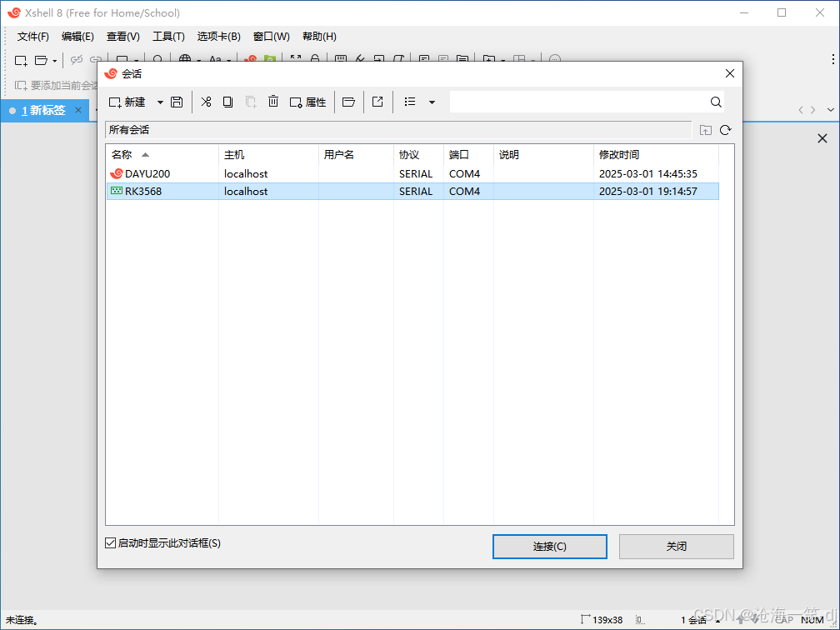Click the go-up folder icon beside refresh
Image resolution: width=840 pixels, height=630 pixels.
point(705,130)
